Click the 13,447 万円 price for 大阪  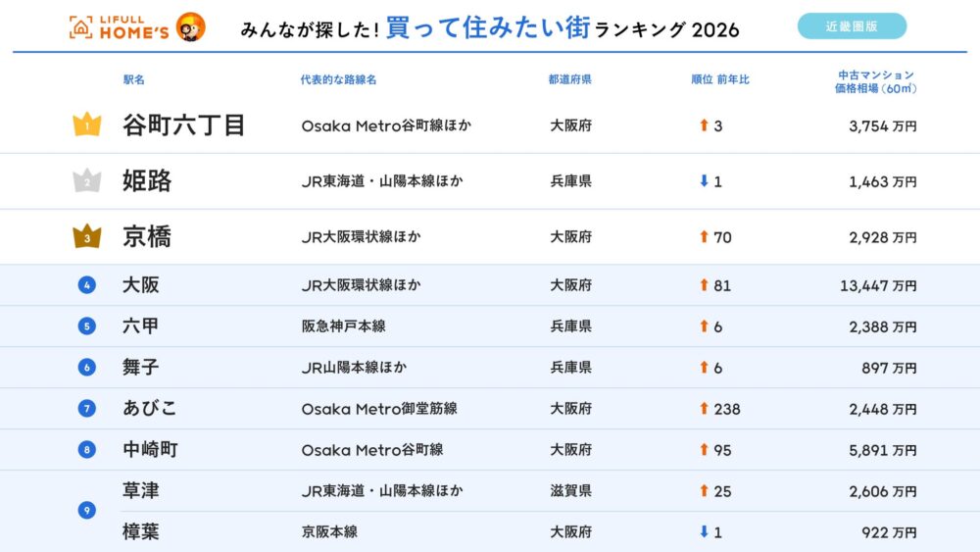(x=878, y=285)
